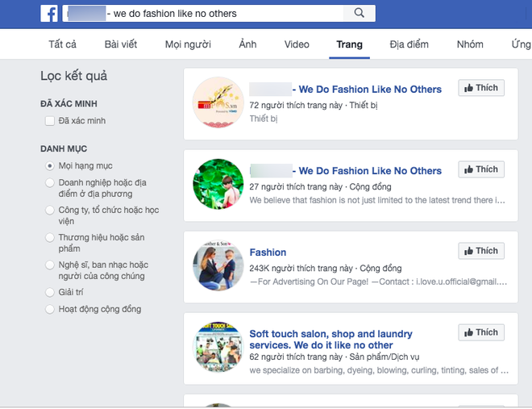Enable the Đã xác minh checkbox
Screen dimensions: 532x409
[50, 121]
